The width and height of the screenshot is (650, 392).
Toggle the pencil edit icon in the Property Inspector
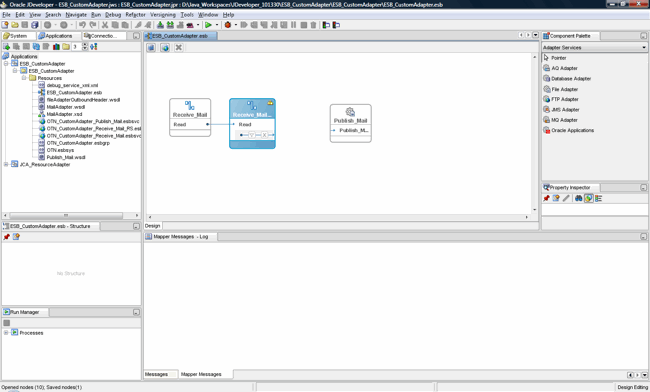click(566, 198)
